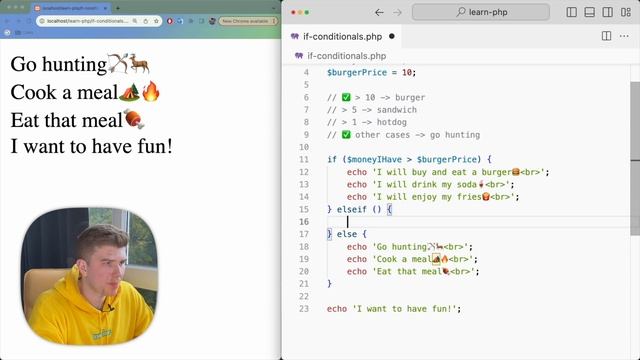Image resolution: width=640 pixels, height=360 pixels.
Task: Reload the Chrome page
Action: click(x=29, y=21)
